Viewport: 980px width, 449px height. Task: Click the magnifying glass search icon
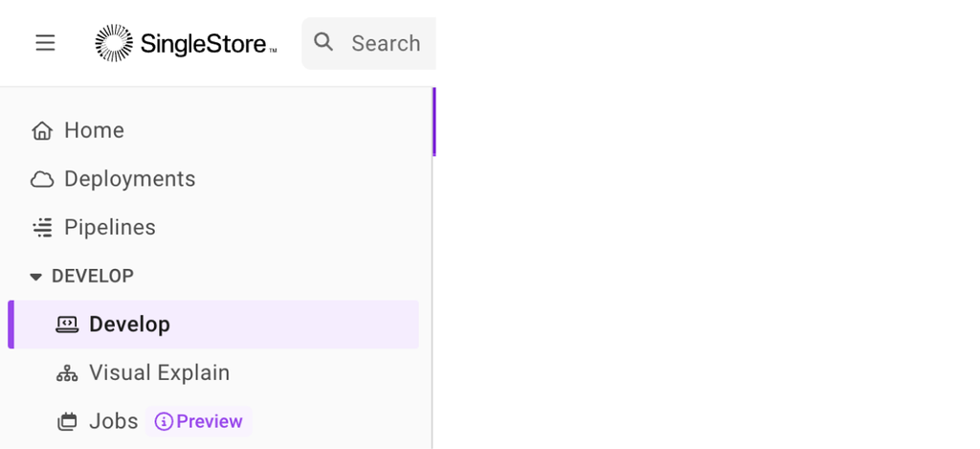pyautogui.click(x=323, y=42)
